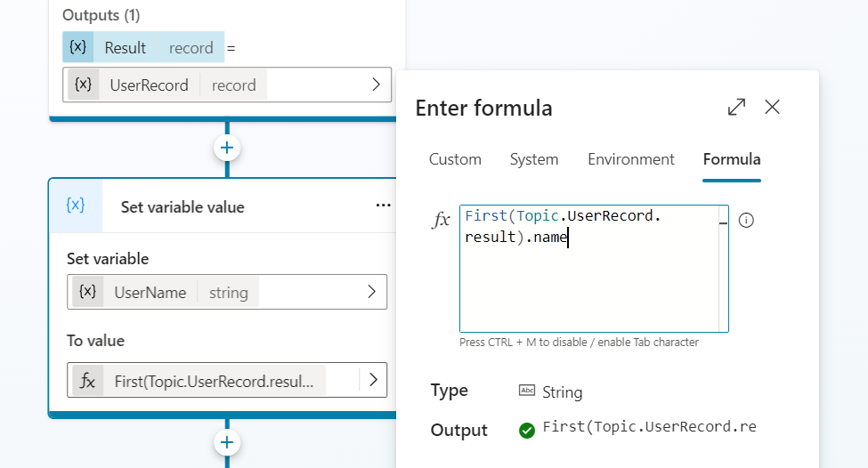Expand the Enter formula panel to full size
The image size is (868, 468).
736,108
